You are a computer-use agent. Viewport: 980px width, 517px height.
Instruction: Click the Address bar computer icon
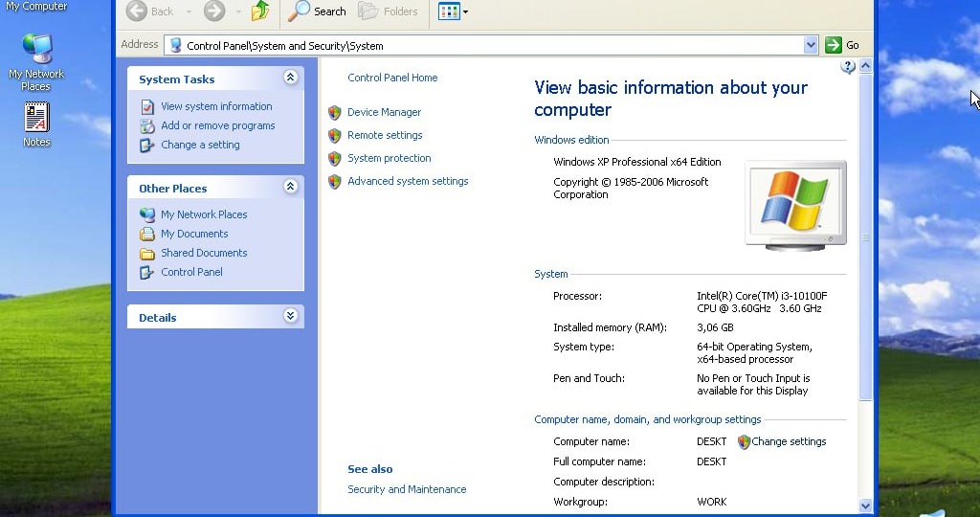(x=176, y=45)
